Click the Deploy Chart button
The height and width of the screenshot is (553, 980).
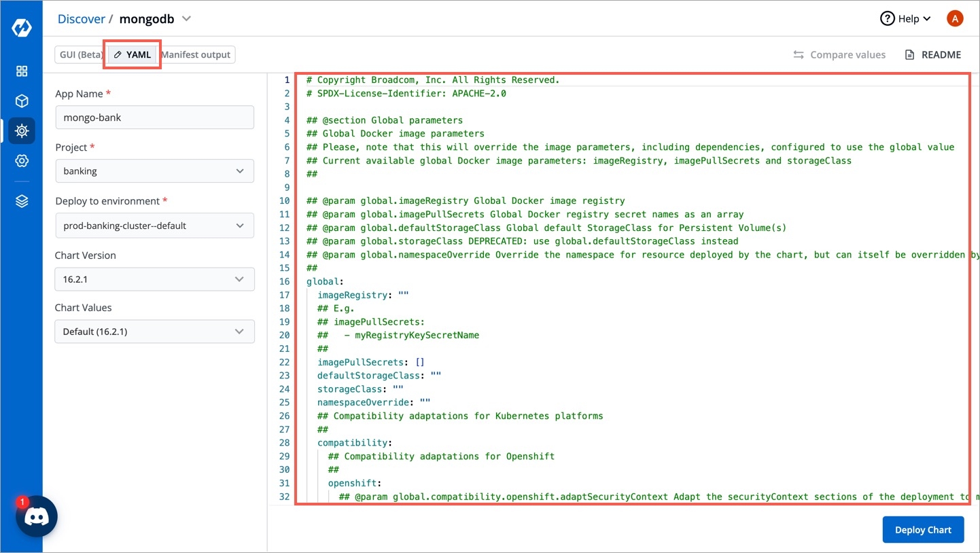tap(923, 529)
